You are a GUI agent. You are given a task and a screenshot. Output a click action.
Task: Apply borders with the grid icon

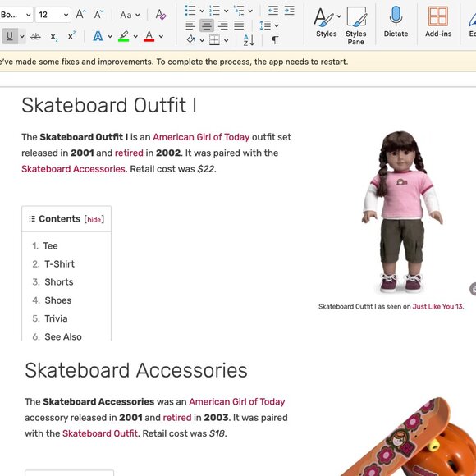pyautogui.click(x=214, y=39)
